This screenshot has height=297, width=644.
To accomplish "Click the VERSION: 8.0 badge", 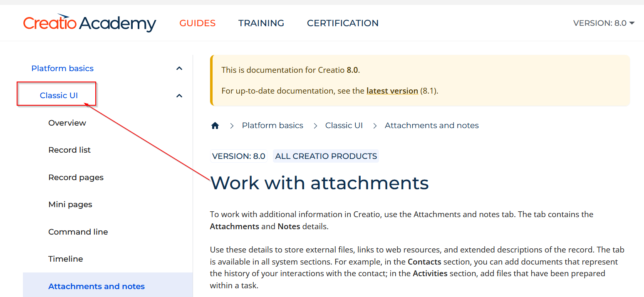I will [x=239, y=156].
